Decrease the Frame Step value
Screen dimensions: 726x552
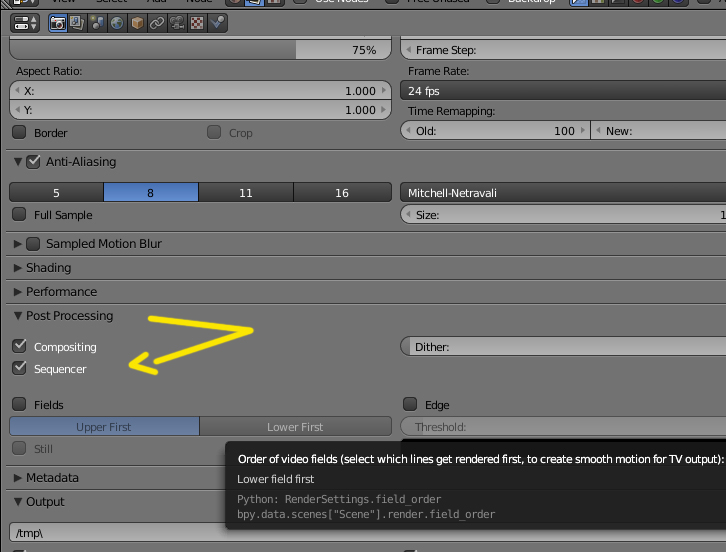coord(408,50)
